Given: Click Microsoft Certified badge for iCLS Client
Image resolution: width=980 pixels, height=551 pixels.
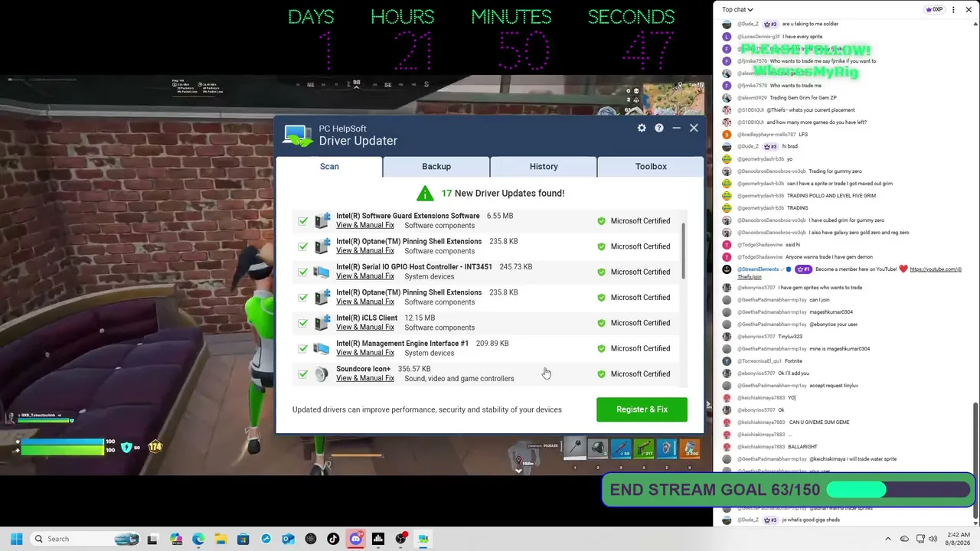Looking at the screenshot, I should pyautogui.click(x=634, y=323).
